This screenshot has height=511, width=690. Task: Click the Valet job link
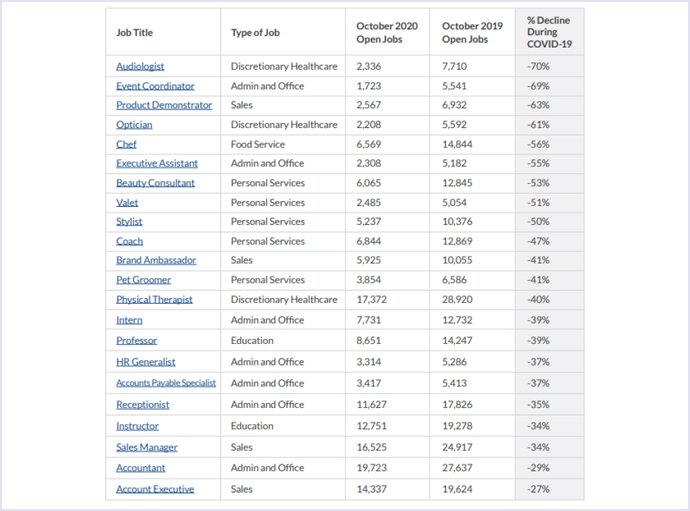tap(127, 202)
